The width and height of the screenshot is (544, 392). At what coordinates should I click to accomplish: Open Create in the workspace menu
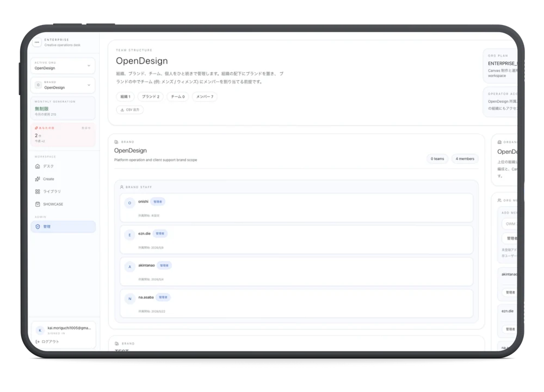pyautogui.click(x=63, y=179)
